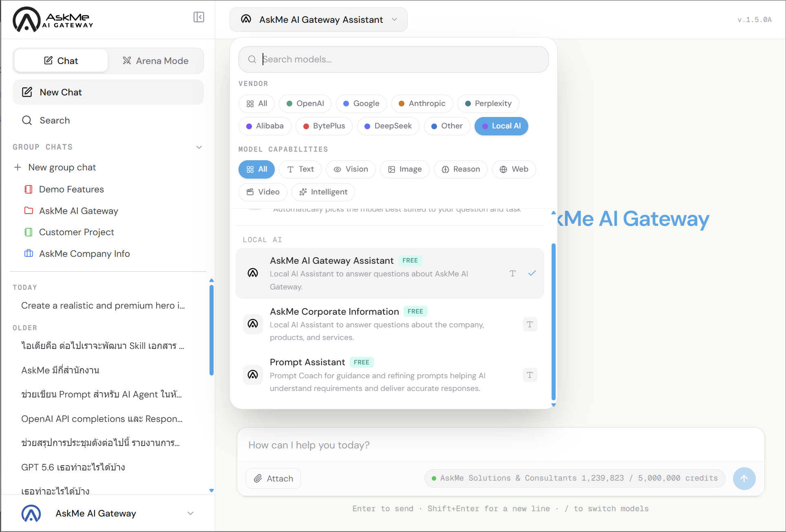The image size is (786, 532).
Task: Filter vendors by OpenAI
Action: point(305,104)
